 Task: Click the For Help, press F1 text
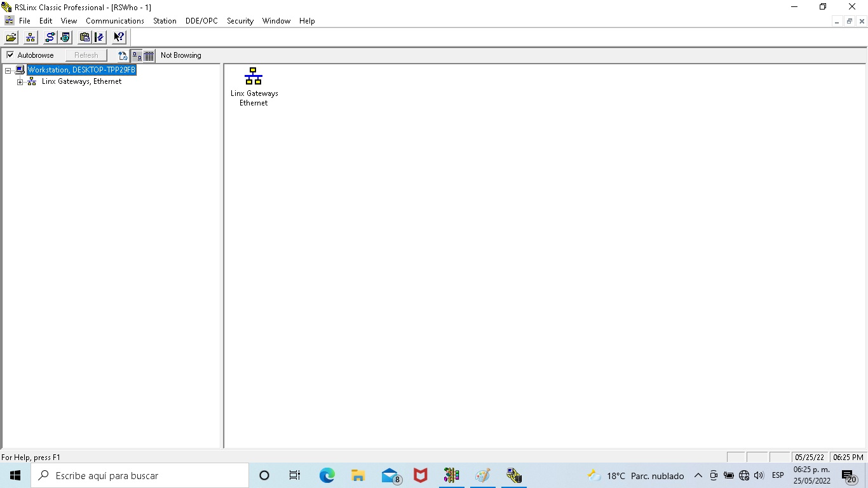coord(31,457)
